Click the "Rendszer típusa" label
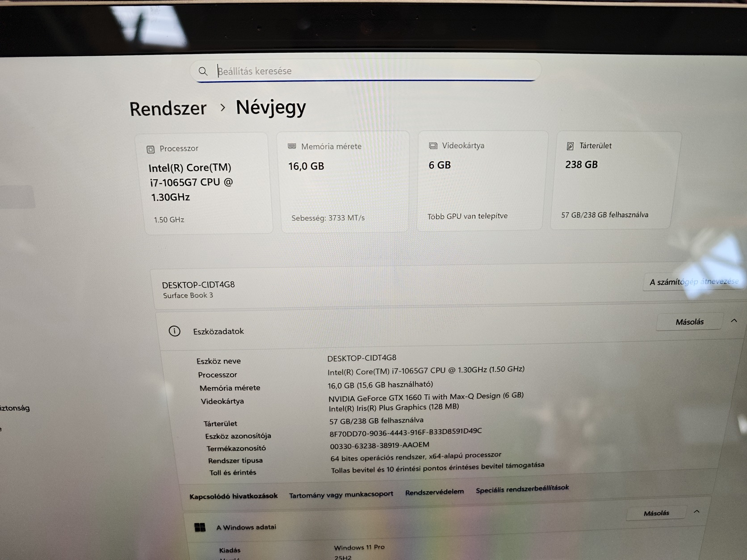This screenshot has height=560, width=747. pyautogui.click(x=235, y=460)
